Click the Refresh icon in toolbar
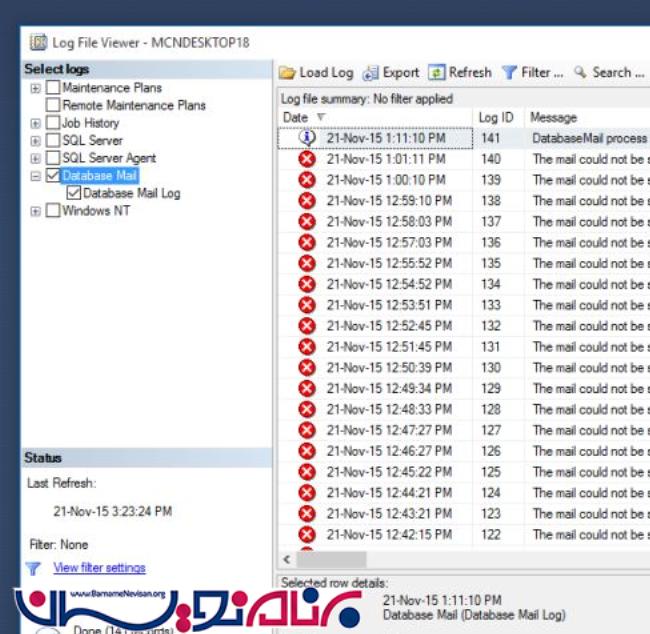The height and width of the screenshot is (634, 650). click(x=437, y=73)
